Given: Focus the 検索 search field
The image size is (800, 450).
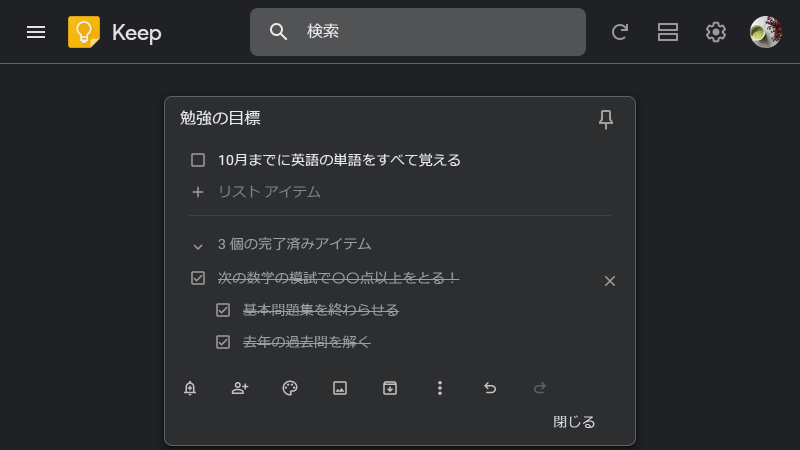Looking at the screenshot, I should [x=418, y=32].
